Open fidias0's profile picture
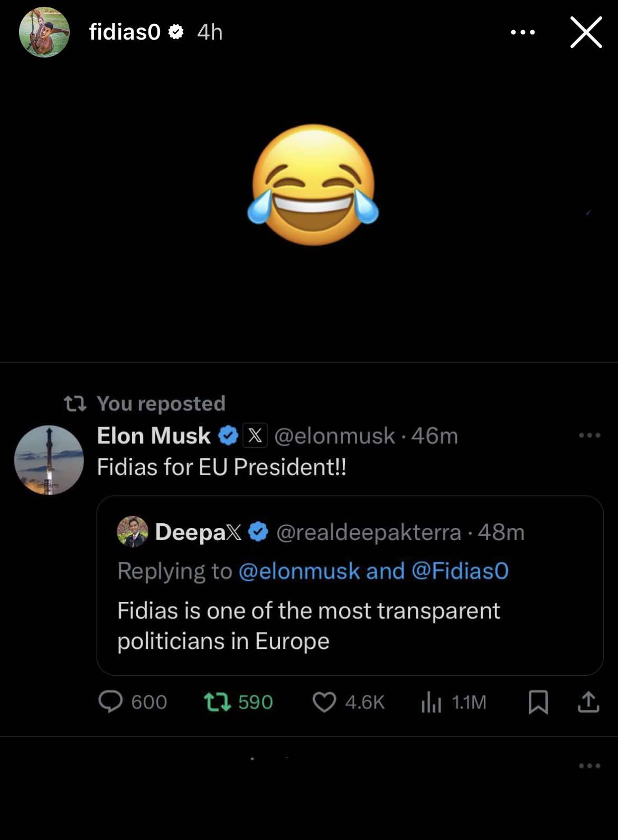618x840 pixels. 44,32
